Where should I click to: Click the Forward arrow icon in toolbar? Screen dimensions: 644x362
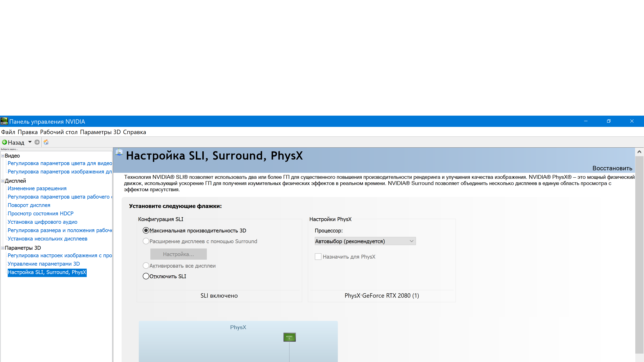37,142
